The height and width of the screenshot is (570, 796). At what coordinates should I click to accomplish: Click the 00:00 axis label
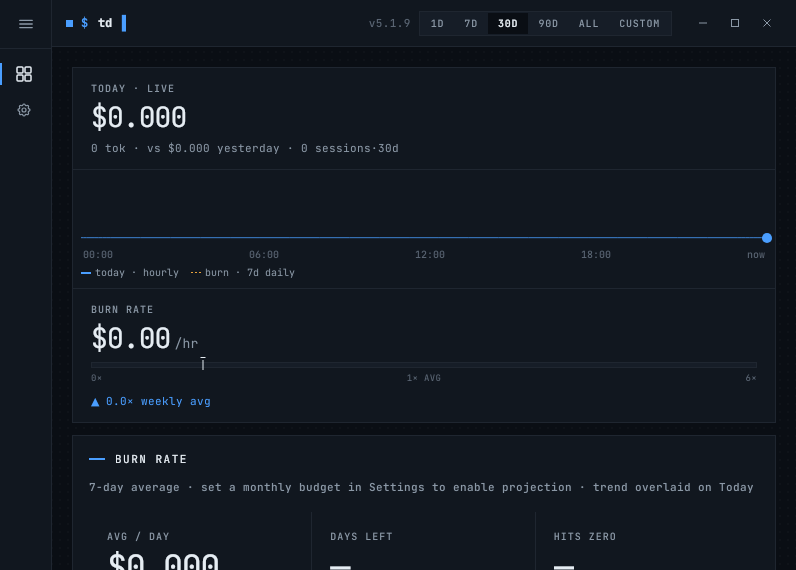[98, 255]
